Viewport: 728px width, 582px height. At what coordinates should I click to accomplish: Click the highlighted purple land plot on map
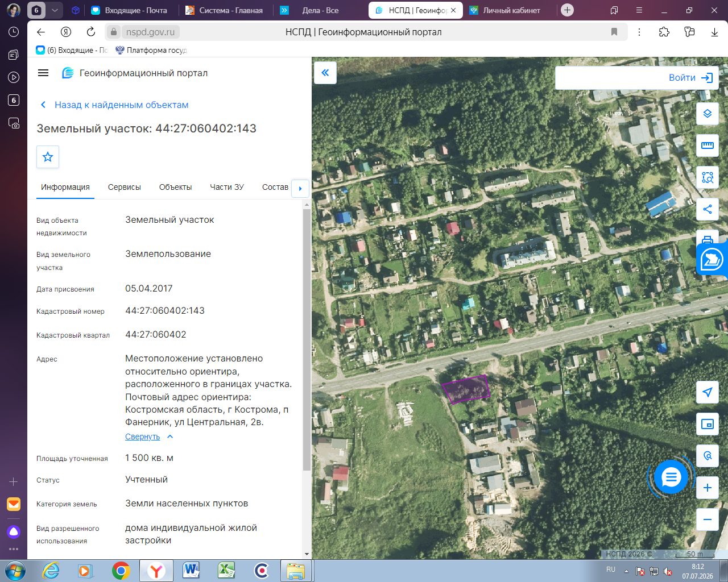coord(466,389)
